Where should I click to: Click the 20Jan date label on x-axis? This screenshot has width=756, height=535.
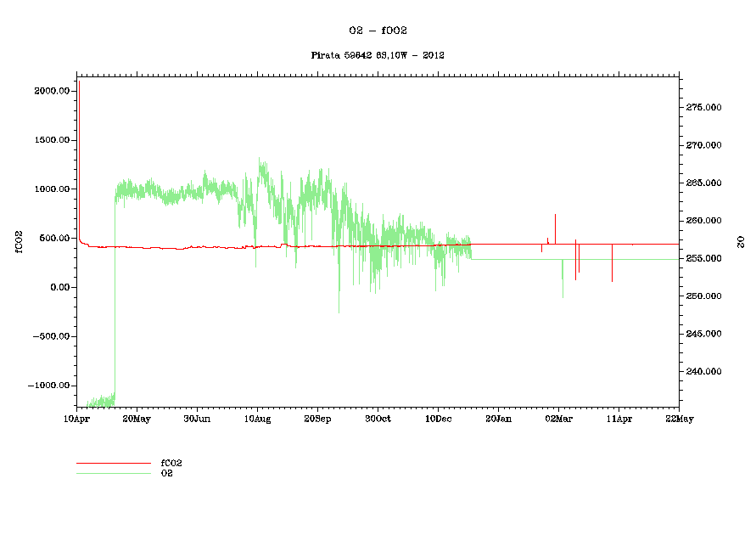tap(498, 419)
